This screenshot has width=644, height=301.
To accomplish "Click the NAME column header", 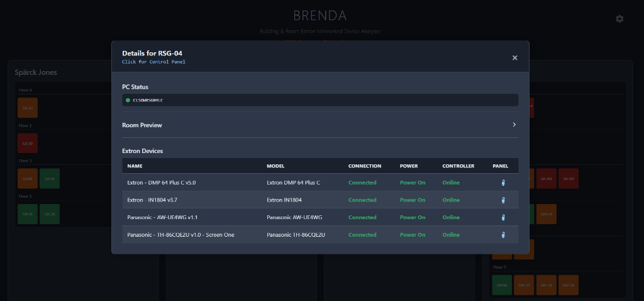I will point(135,166).
